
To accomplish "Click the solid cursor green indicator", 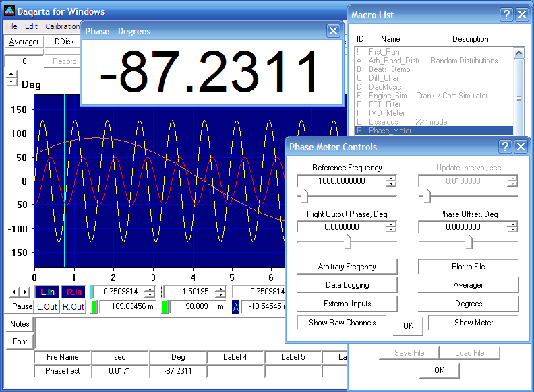I will coord(94,306).
